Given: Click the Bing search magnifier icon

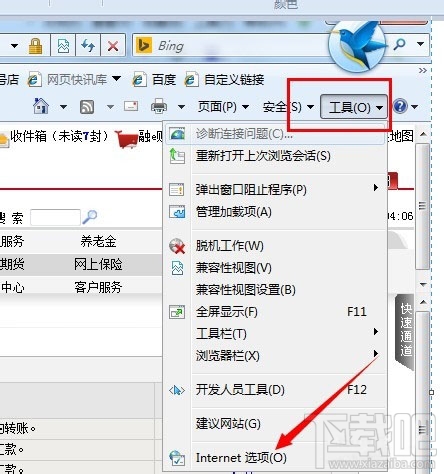Looking at the screenshot, I should coord(400,44).
